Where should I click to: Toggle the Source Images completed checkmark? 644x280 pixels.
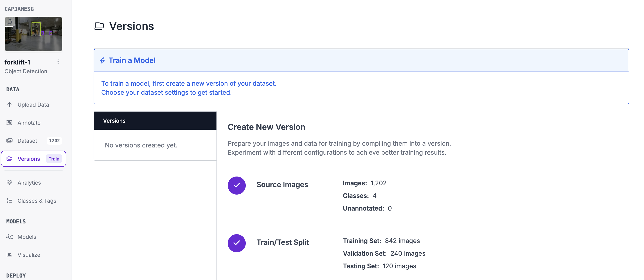[236, 185]
